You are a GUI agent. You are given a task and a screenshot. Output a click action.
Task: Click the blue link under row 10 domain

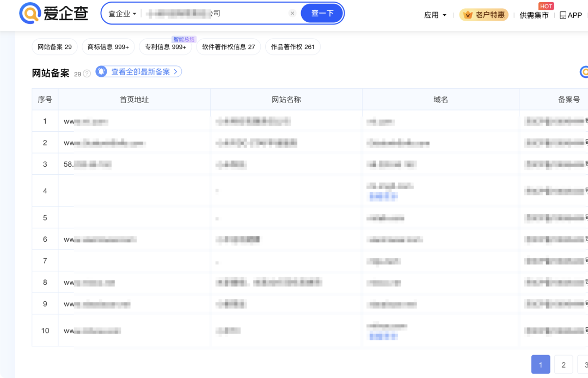click(x=383, y=337)
